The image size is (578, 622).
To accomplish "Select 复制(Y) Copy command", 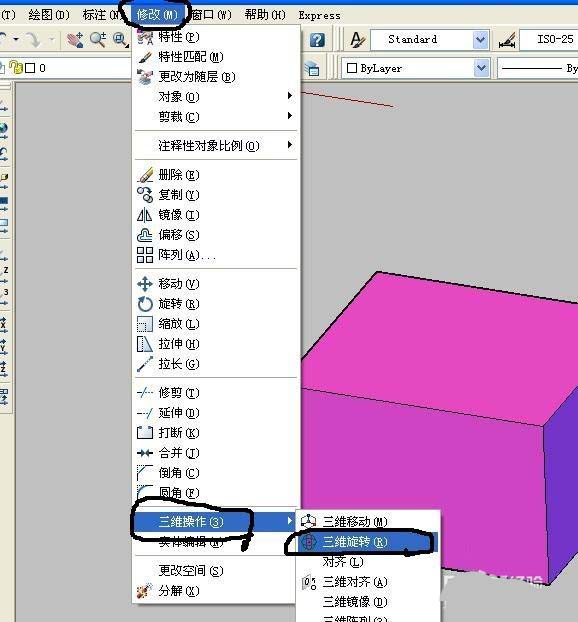I will (216, 195).
